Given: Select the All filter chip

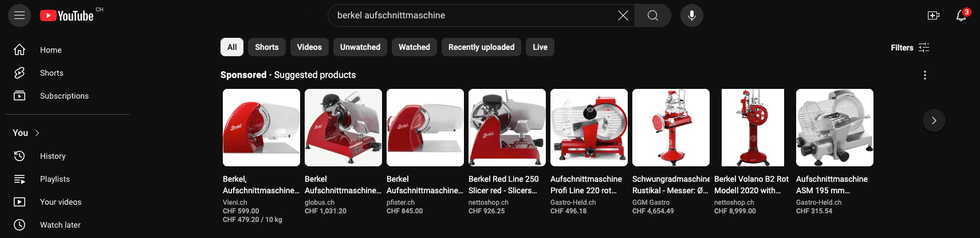Looking at the screenshot, I should (x=232, y=47).
